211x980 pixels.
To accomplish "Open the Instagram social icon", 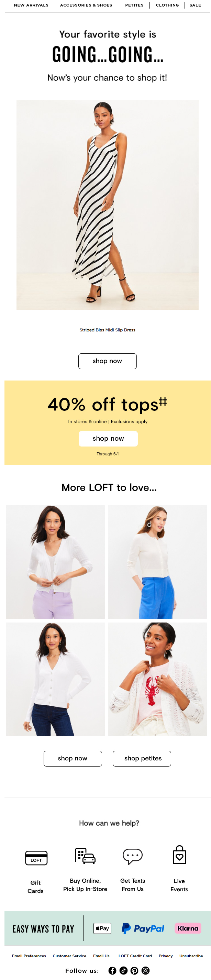I will pos(145,970).
